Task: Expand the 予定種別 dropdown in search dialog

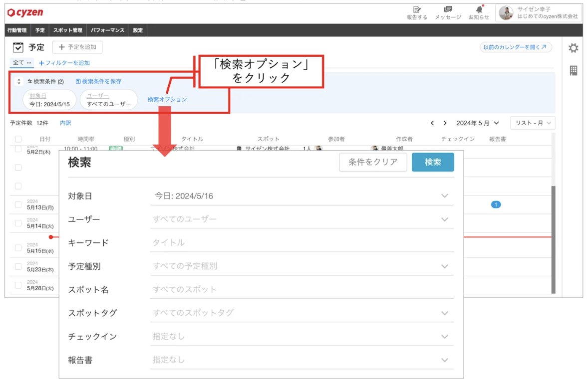Action: pos(444,266)
